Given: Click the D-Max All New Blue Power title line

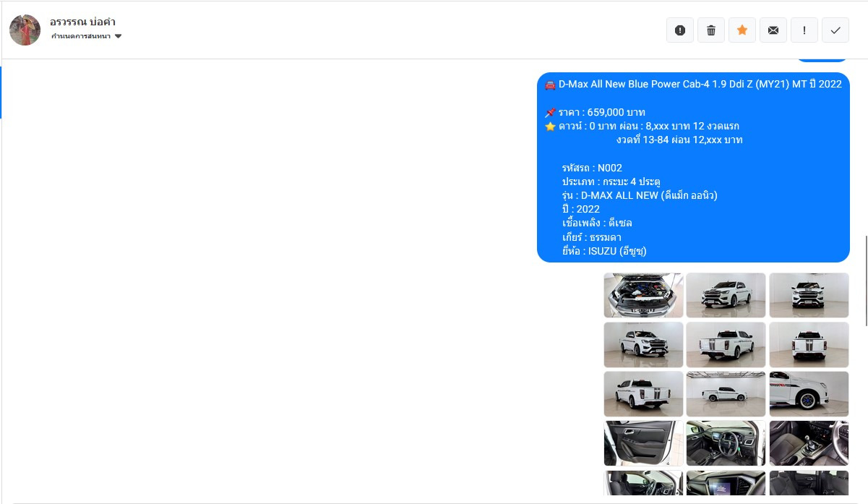Looking at the screenshot, I should pos(693,84).
